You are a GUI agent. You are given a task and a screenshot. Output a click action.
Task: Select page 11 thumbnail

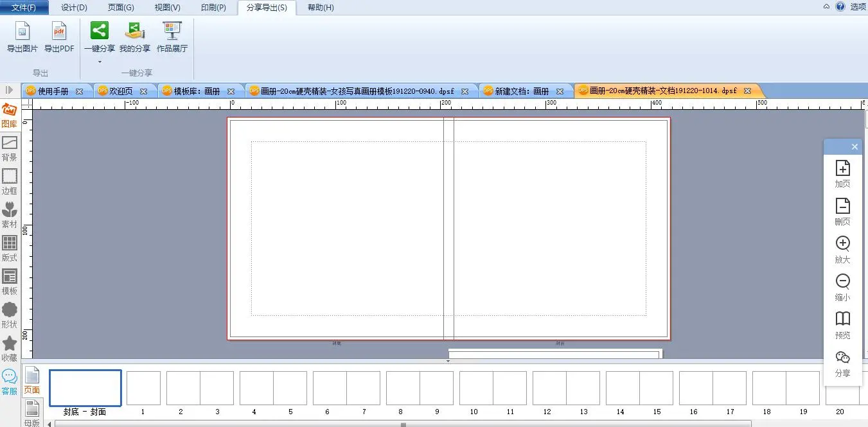[509, 388]
